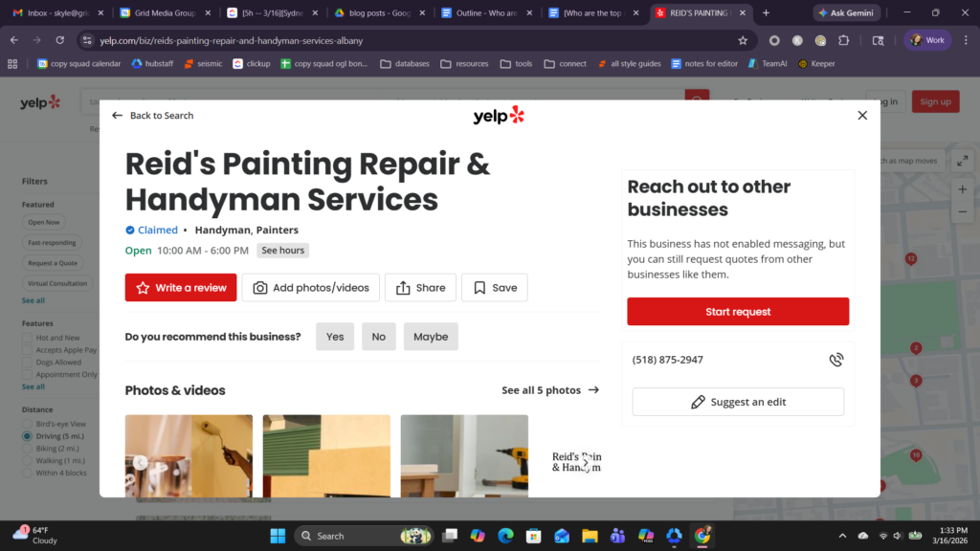Expand See hours for opening times

click(282, 250)
